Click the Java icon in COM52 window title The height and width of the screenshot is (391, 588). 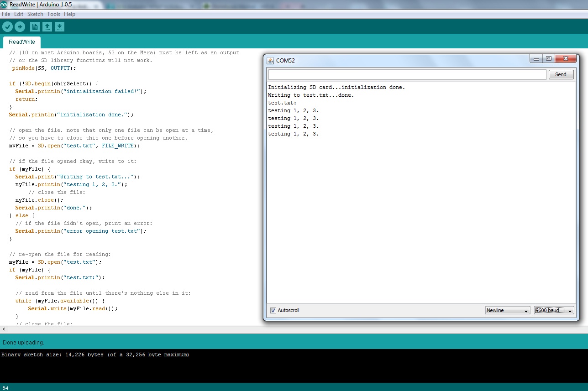click(x=270, y=60)
